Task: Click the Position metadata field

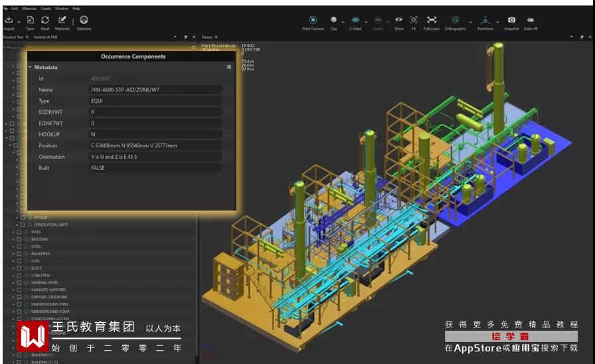Action: pos(155,145)
